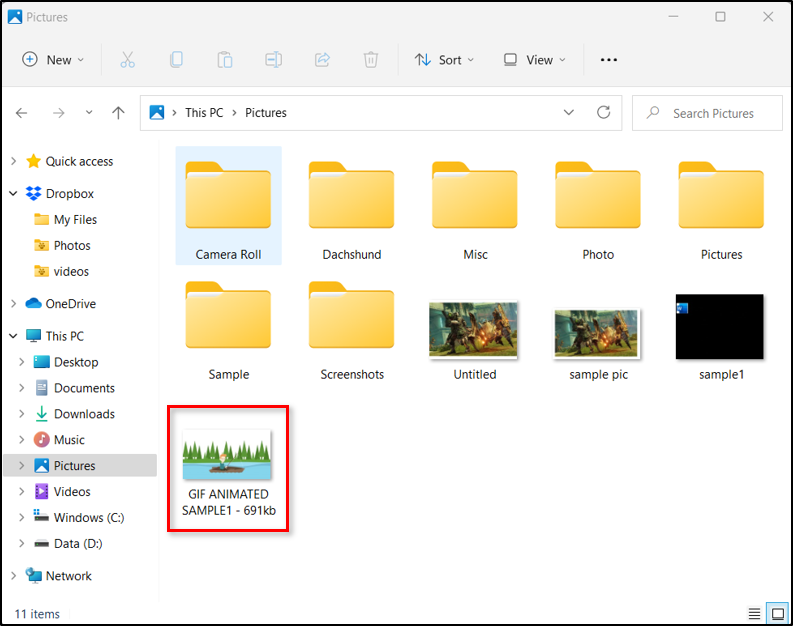Refresh the Pictures folder view

(603, 112)
